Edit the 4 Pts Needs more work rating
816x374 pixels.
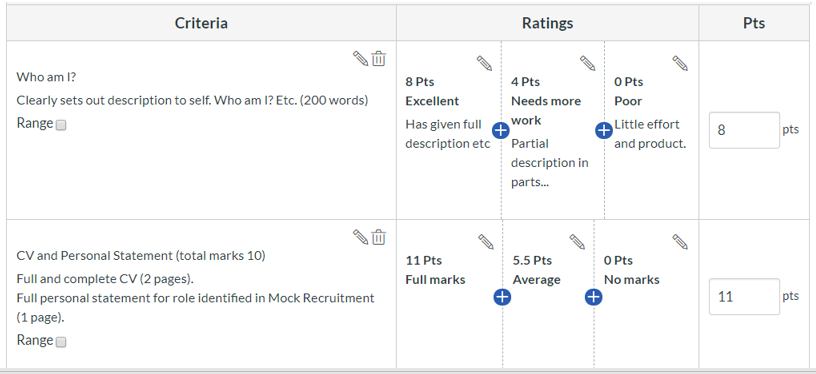[x=588, y=63]
